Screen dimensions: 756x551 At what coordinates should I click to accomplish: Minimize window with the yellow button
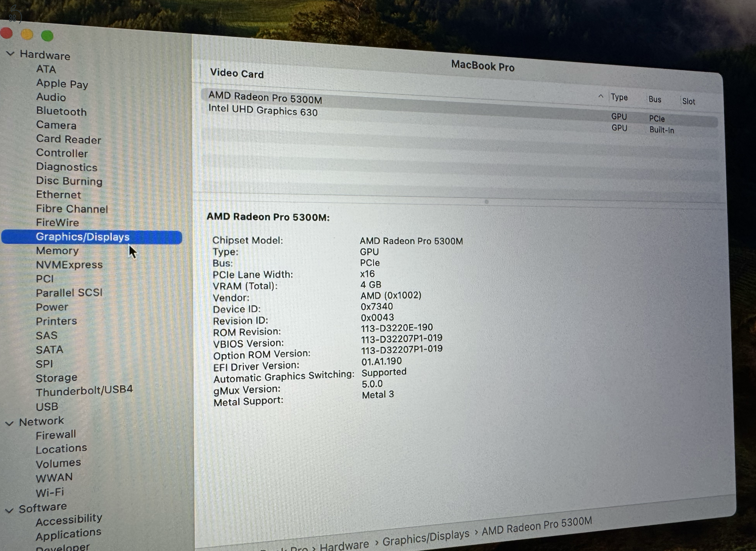(x=27, y=34)
